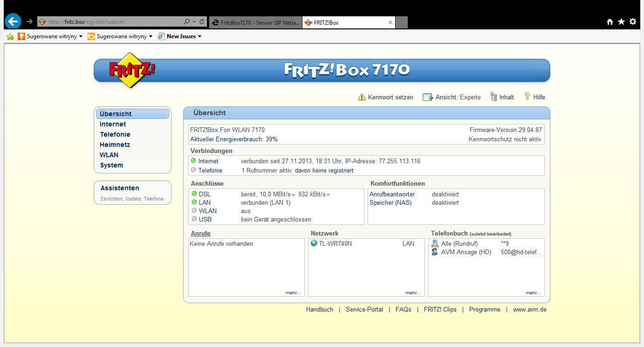644x347 pixels.
Task: Click grey status LED beside USB
Action: (194, 219)
